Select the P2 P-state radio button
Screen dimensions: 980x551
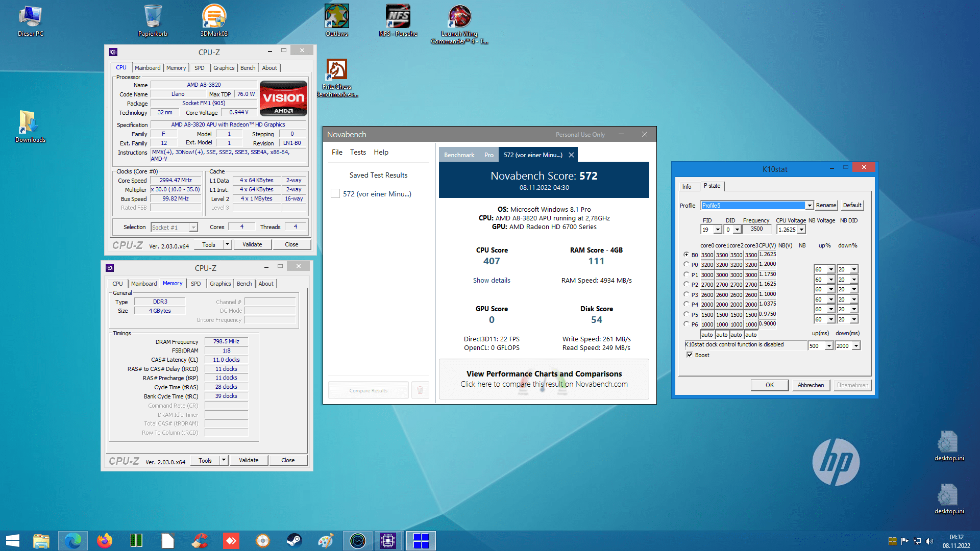686,284
